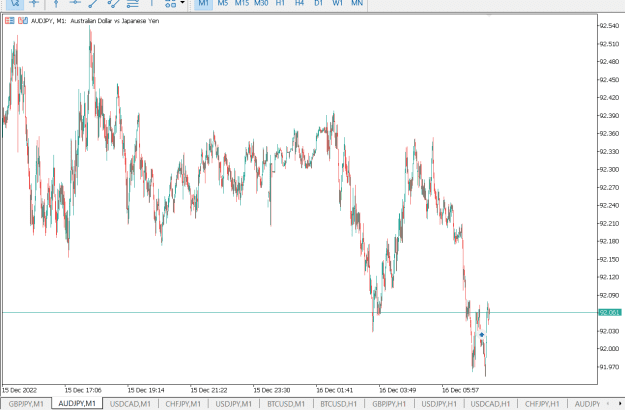The width and height of the screenshot is (625, 410).
Task: Click the blue trade marker on chart
Action: [x=482, y=335]
